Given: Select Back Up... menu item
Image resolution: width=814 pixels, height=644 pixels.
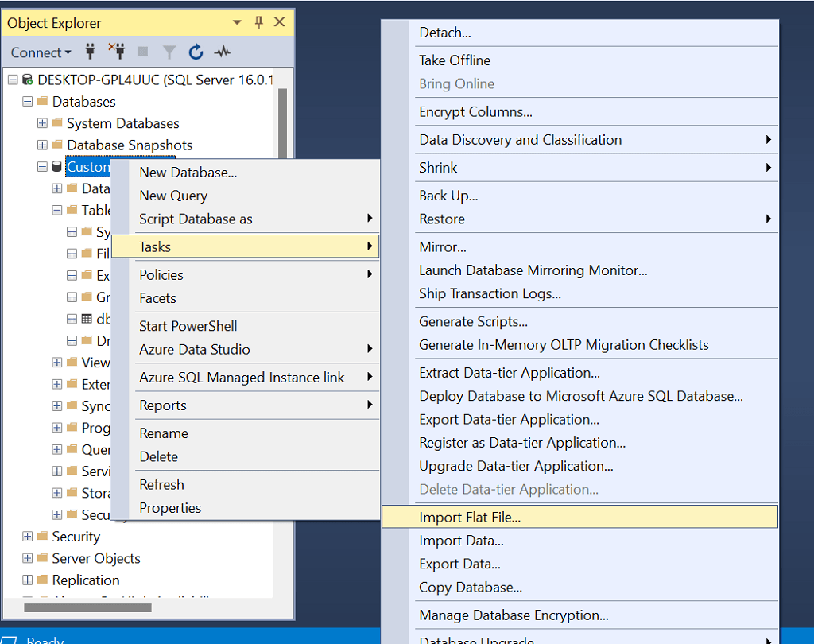Looking at the screenshot, I should [x=579, y=196].
